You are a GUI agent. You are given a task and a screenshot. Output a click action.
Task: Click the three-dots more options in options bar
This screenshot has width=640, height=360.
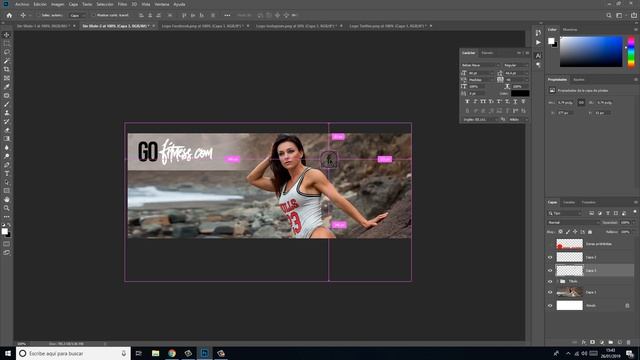(x=227, y=15)
